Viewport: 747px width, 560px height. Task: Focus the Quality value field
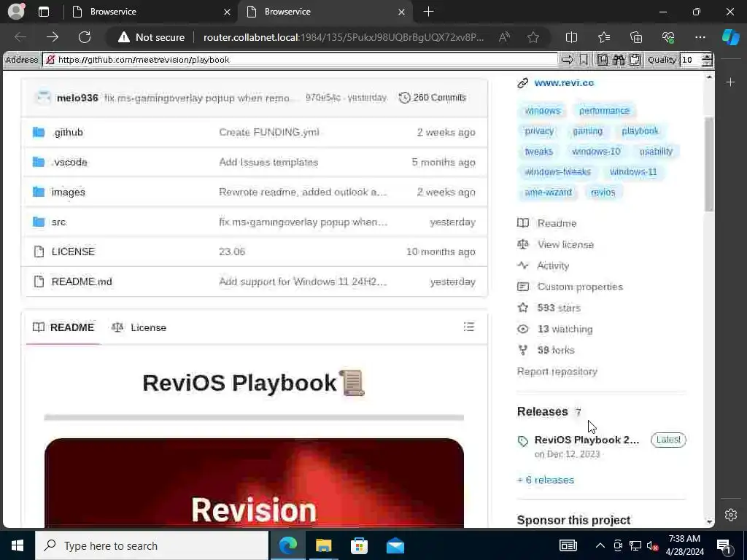tap(692, 60)
